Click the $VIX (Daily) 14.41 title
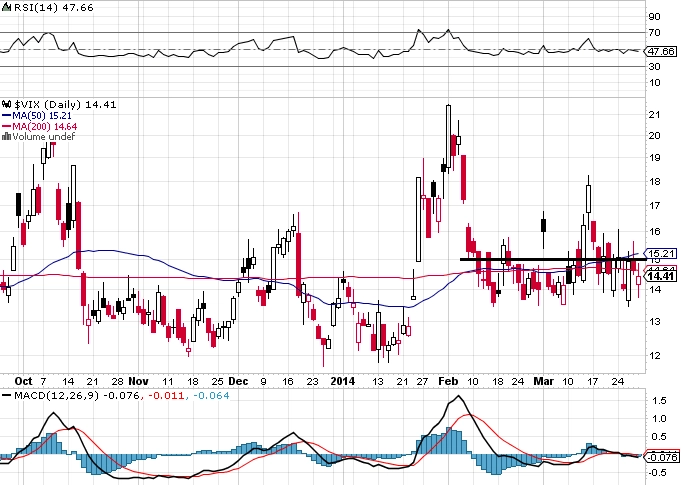682x485 pixels. (65, 104)
